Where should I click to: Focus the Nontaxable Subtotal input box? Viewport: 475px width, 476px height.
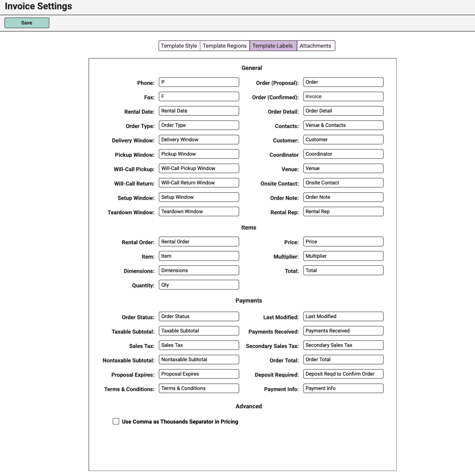tap(199, 360)
